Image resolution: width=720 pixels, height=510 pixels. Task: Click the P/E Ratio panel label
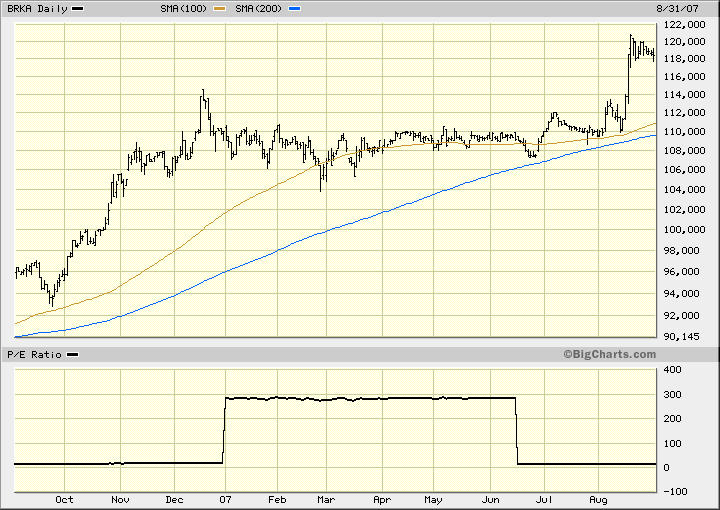tap(34, 355)
